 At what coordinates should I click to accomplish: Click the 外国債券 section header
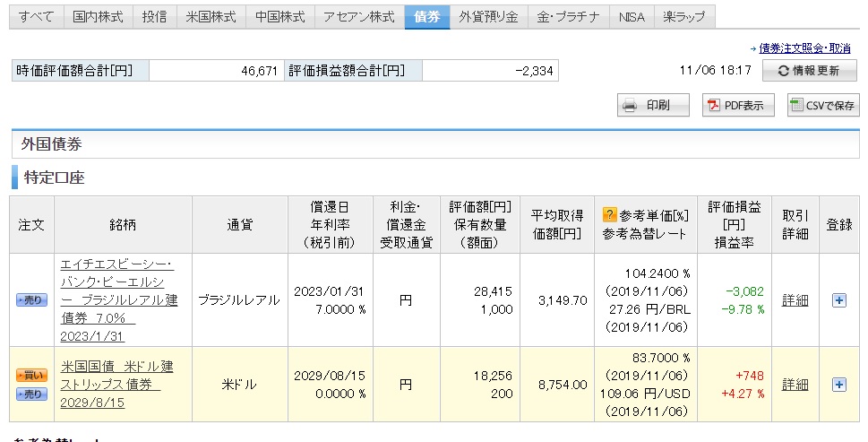coord(435,144)
